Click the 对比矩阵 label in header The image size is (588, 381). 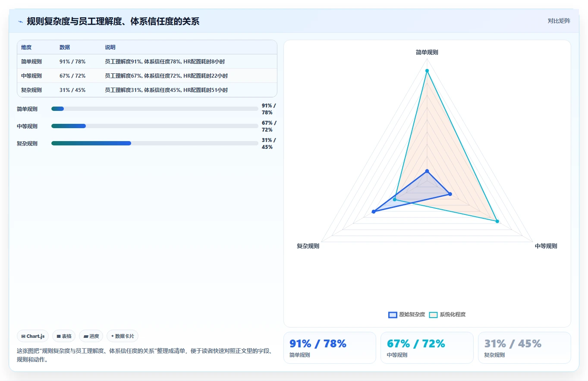tap(559, 21)
